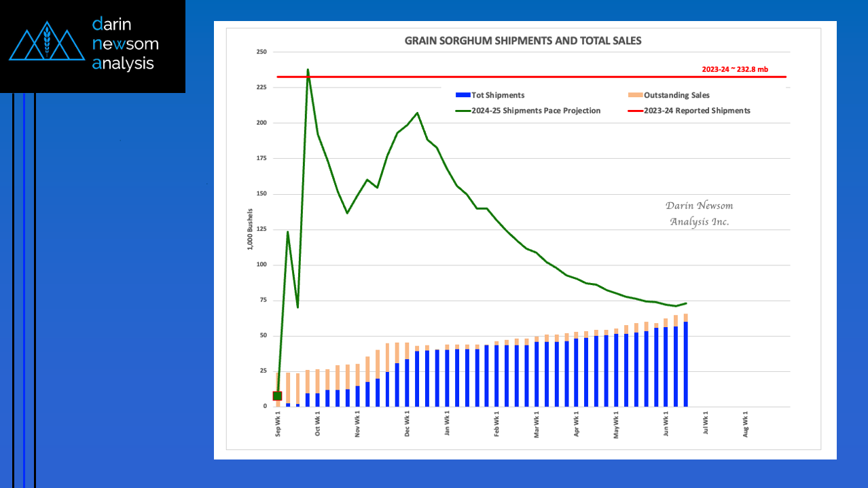Viewport: 868px width, 488px height.
Task: Click the green 2024-25 Shipments Pace Projection legend line
Action: 463,111
